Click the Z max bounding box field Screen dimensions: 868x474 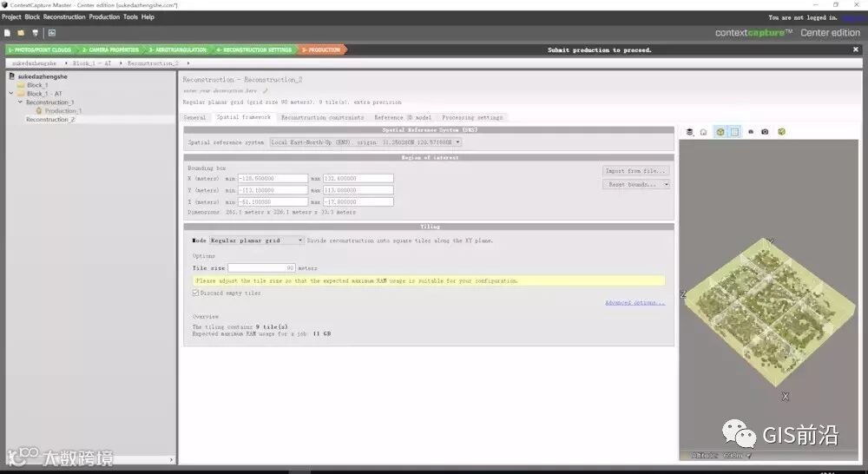[358, 202]
